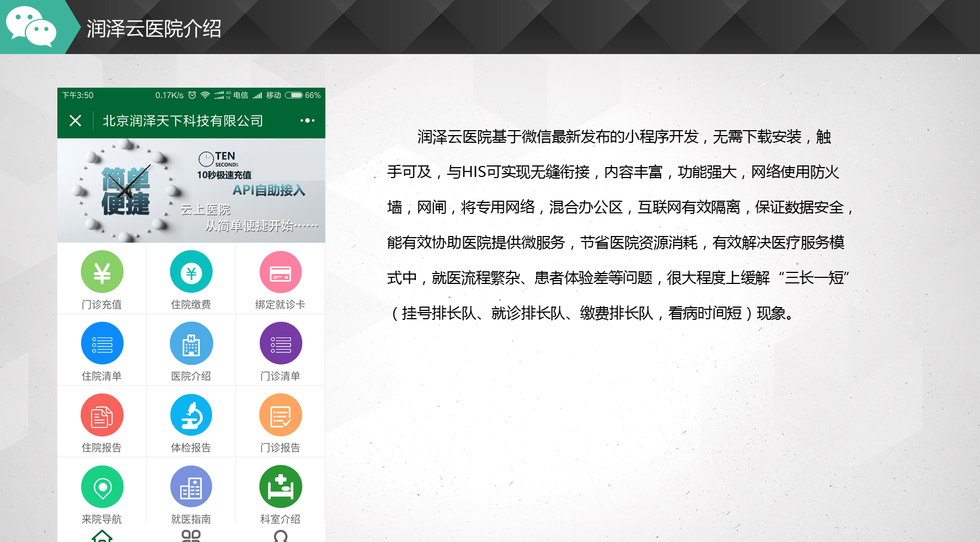Open the 科室介绍 hospital bed icon
This screenshot has width=980, height=542.
pyautogui.click(x=281, y=487)
